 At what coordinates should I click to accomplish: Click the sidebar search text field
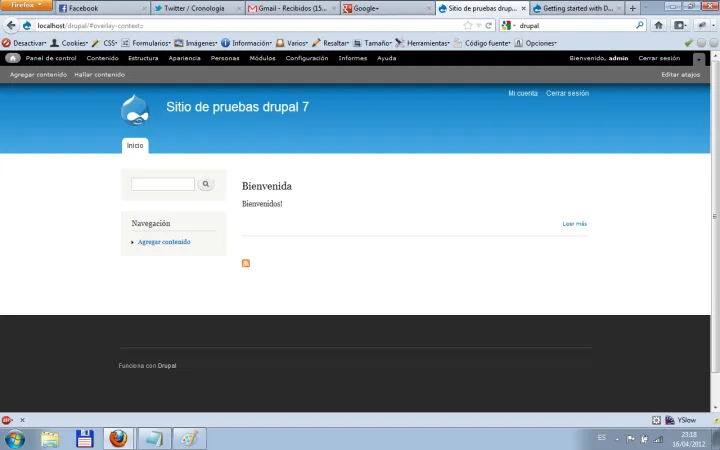(162, 184)
